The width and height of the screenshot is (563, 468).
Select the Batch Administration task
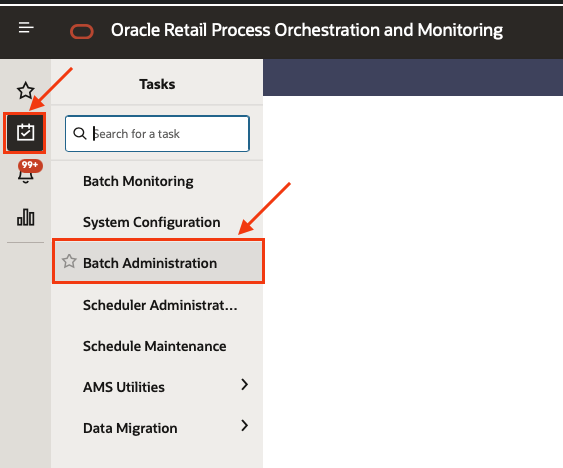coord(158,261)
